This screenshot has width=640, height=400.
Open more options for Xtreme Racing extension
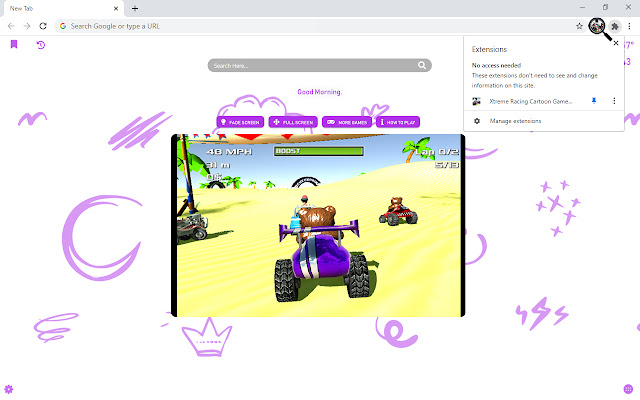click(x=614, y=101)
